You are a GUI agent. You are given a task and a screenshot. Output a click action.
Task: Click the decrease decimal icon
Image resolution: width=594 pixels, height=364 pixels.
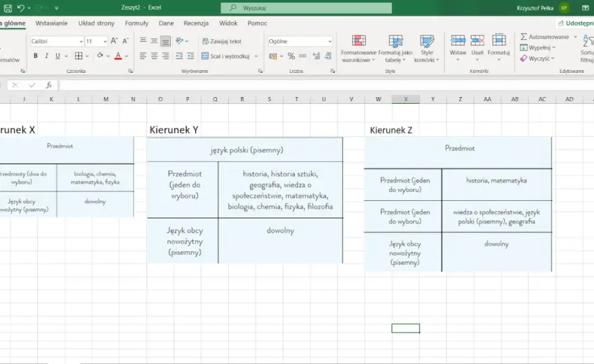(x=328, y=56)
